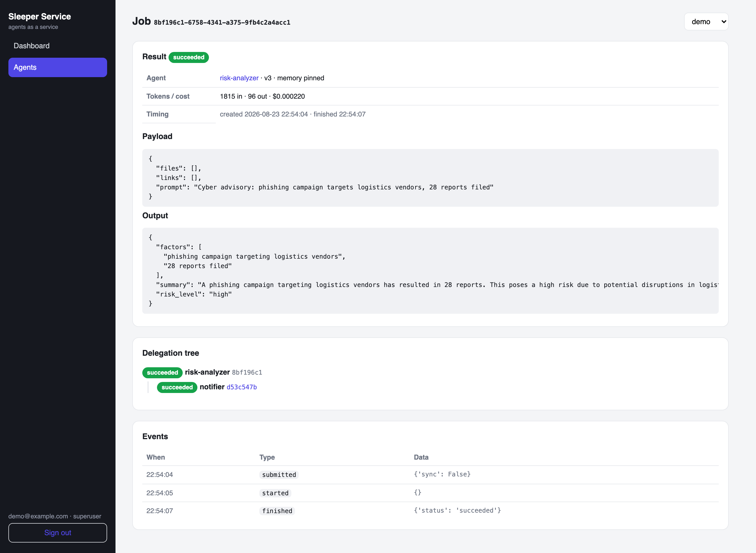Click the prompt line in Payload
This screenshot has width=756, height=553.
324,187
